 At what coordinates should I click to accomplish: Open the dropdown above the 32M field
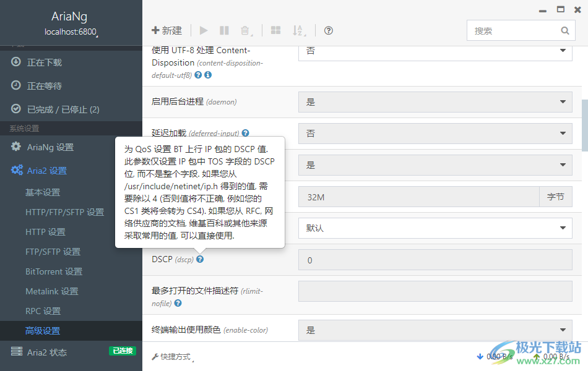435,165
